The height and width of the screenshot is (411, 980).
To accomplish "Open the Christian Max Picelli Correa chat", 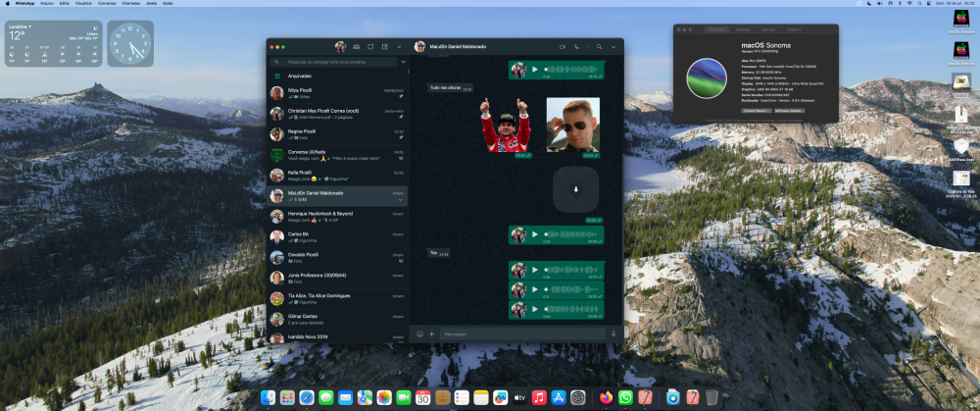I will pyautogui.click(x=337, y=113).
